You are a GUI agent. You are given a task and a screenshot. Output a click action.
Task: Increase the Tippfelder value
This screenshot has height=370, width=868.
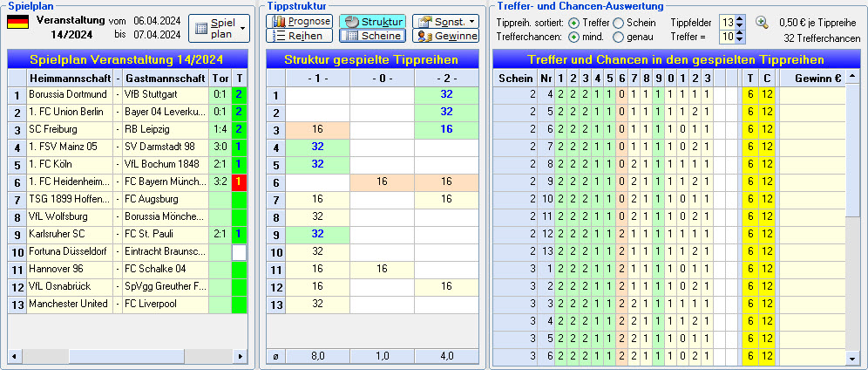tap(741, 19)
